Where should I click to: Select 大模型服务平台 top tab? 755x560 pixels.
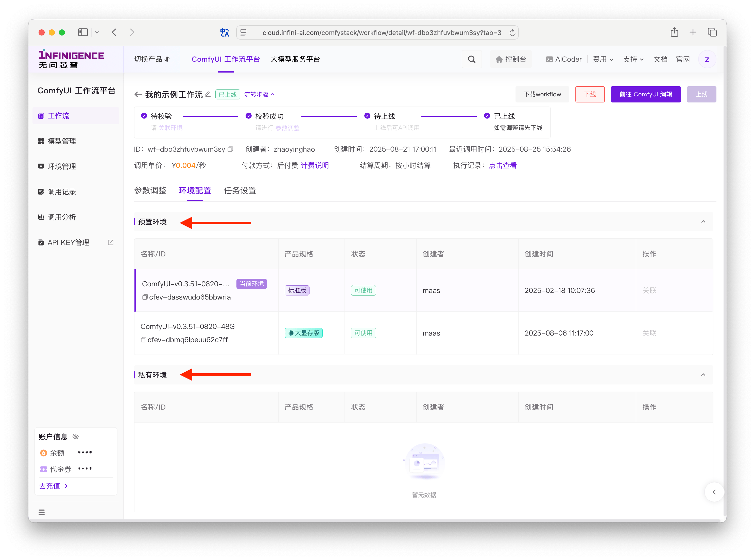[x=295, y=59]
